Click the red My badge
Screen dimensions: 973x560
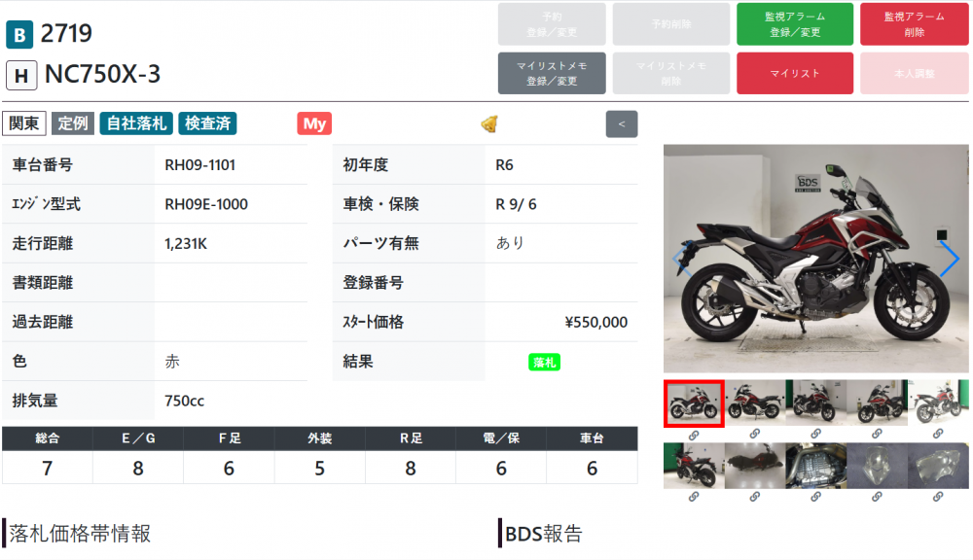[314, 123]
